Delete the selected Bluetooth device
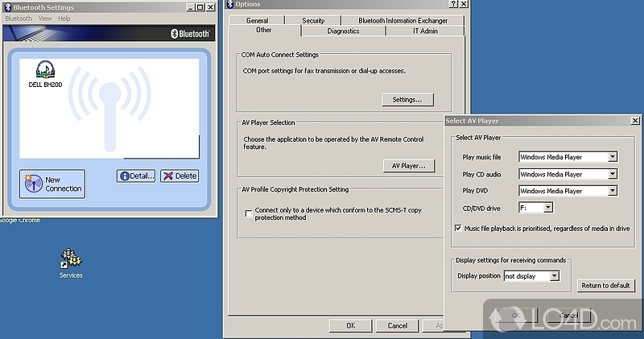The image size is (644, 339). click(180, 176)
